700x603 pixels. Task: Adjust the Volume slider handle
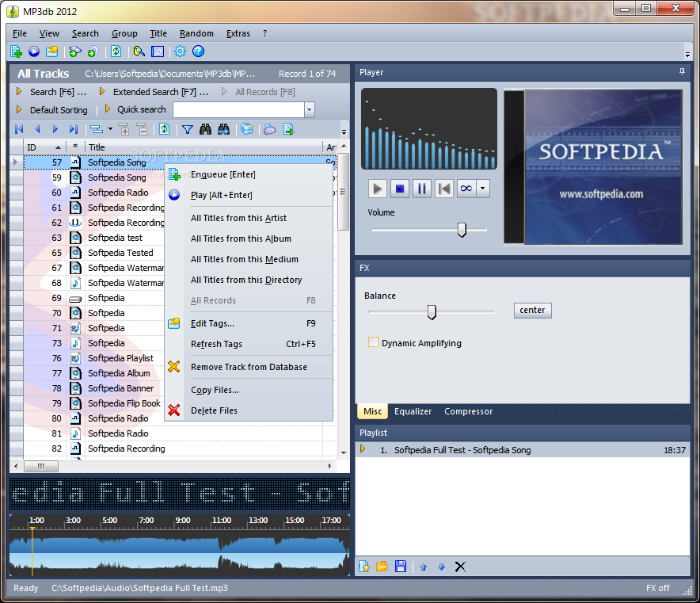tap(462, 230)
